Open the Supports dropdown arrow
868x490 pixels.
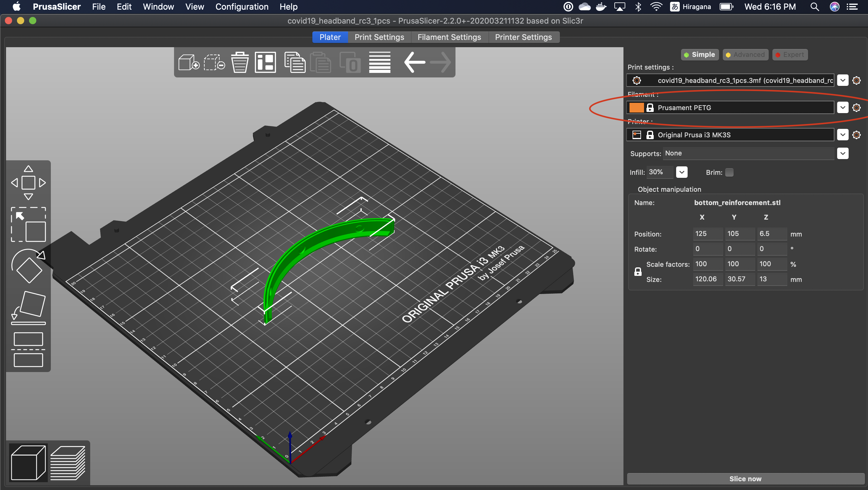(843, 154)
